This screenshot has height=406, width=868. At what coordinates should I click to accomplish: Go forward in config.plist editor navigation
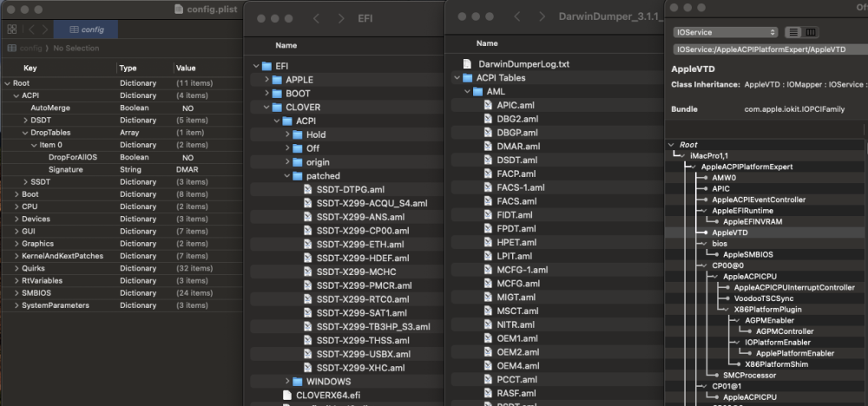point(45,29)
